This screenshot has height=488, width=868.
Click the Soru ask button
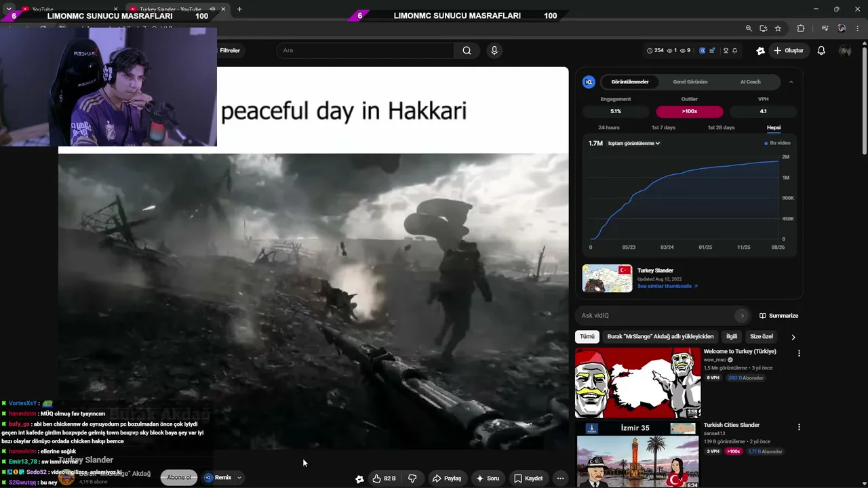pos(488,478)
